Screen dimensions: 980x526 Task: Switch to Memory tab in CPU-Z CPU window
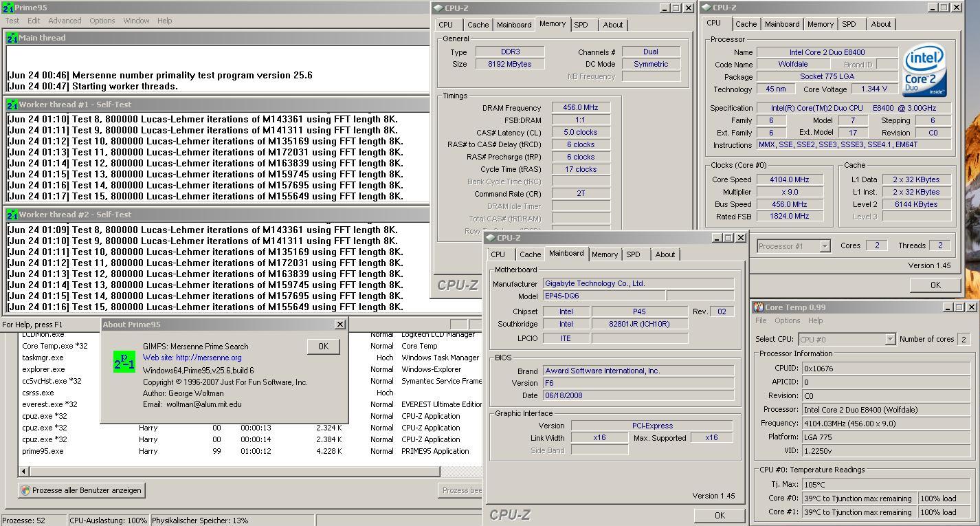coord(821,24)
